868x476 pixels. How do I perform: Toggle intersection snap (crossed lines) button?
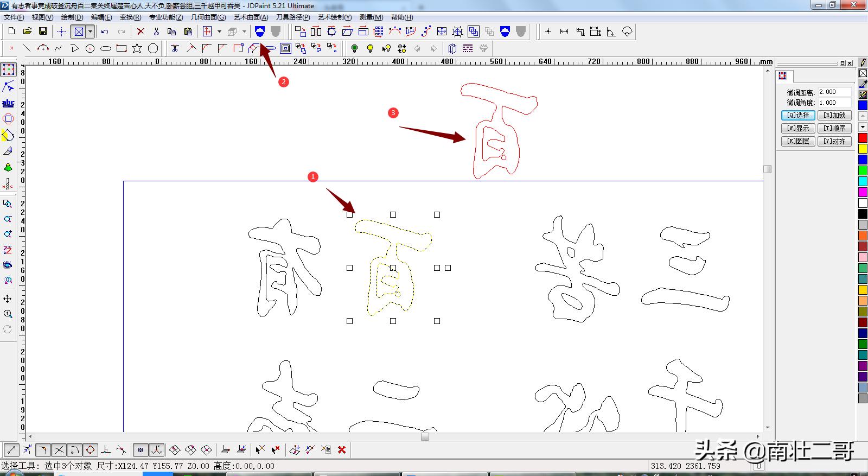point(59,449)
